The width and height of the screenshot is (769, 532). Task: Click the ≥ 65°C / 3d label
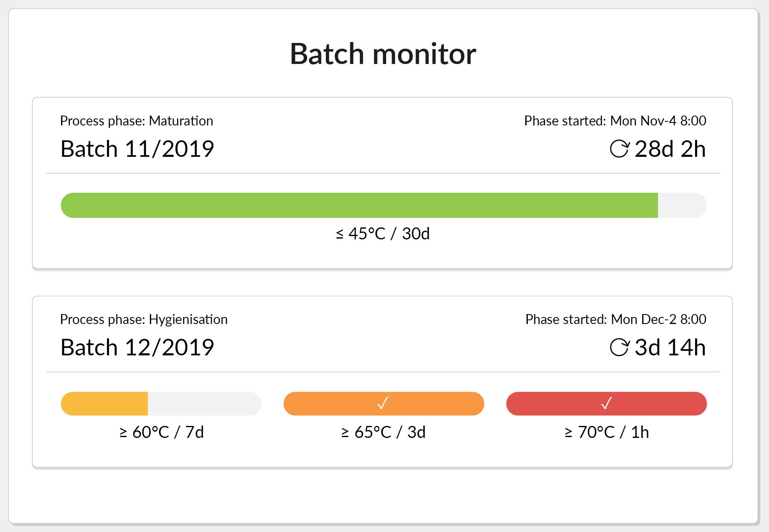click(383, 432)
